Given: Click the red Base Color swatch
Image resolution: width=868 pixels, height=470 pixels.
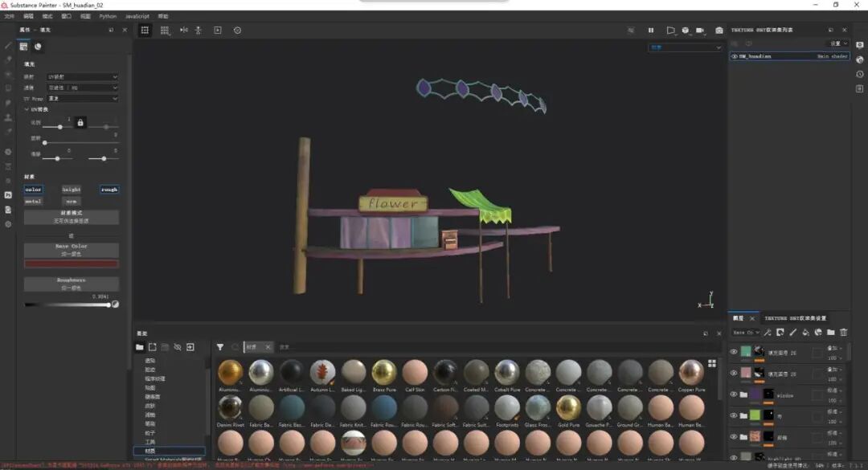Looking at the screenshot, I should pyautogui.click(x=72, y=264).
